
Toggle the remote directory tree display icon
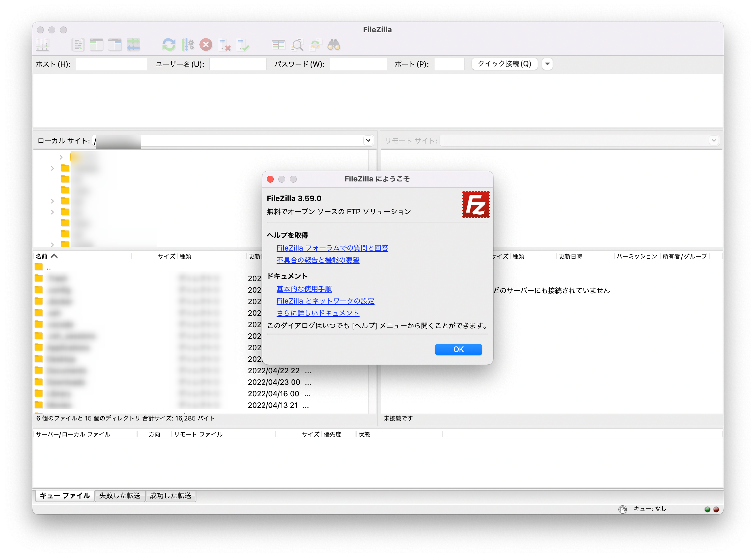[115, 45]
